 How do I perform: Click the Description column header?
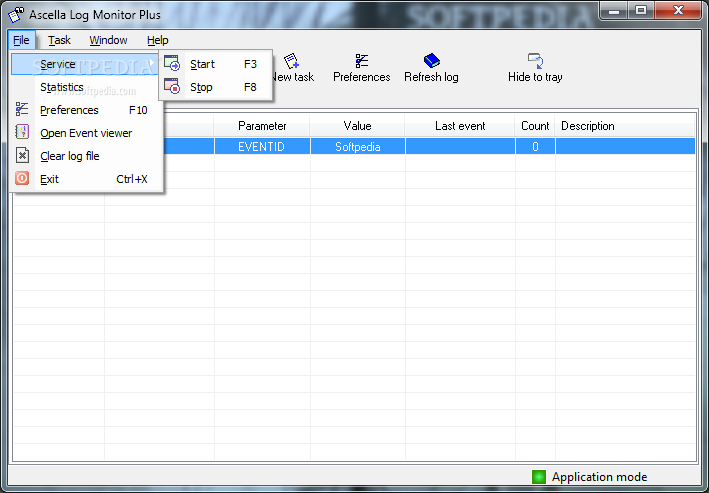(x=625, y=126)
